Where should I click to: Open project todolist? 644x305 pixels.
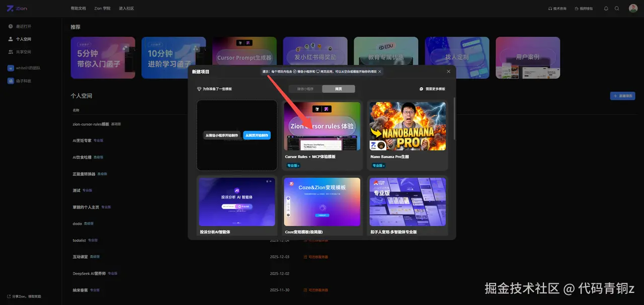79,240
